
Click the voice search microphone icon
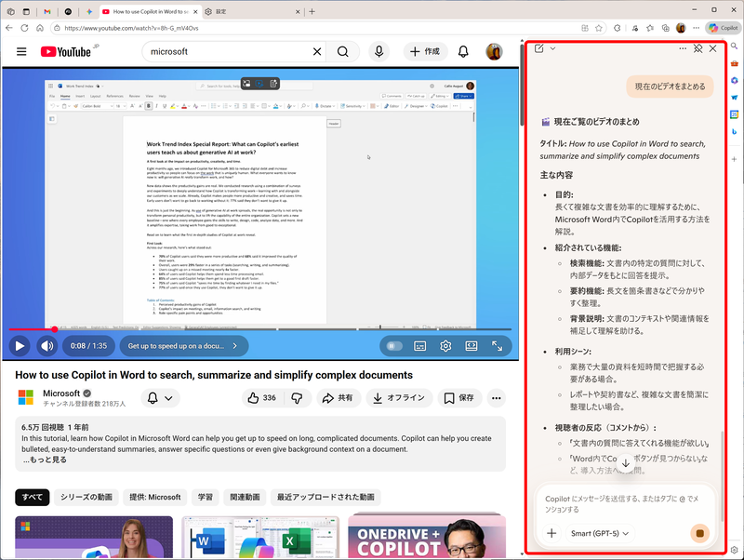click(x=380, y=53)
